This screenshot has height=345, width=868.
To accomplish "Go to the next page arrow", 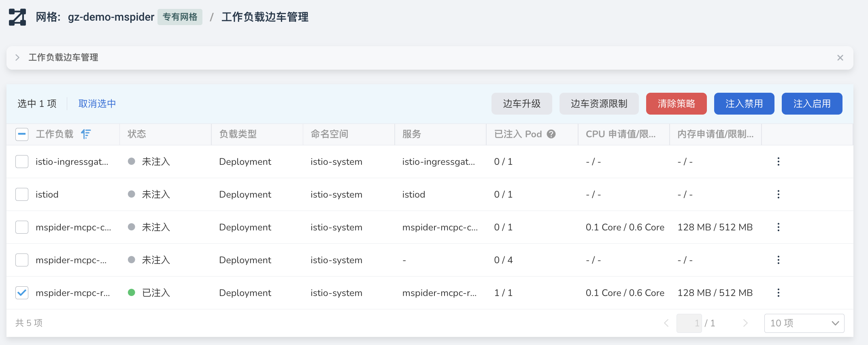I will pyautogui.click(x=745, y=323).
